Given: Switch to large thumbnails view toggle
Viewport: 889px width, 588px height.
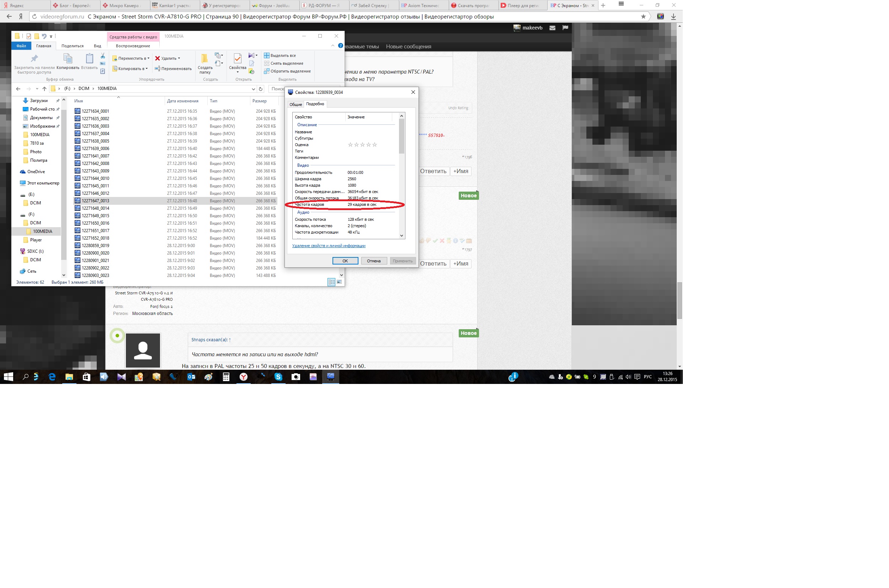Looking at the screenshot, I should [x=340, y=282].
